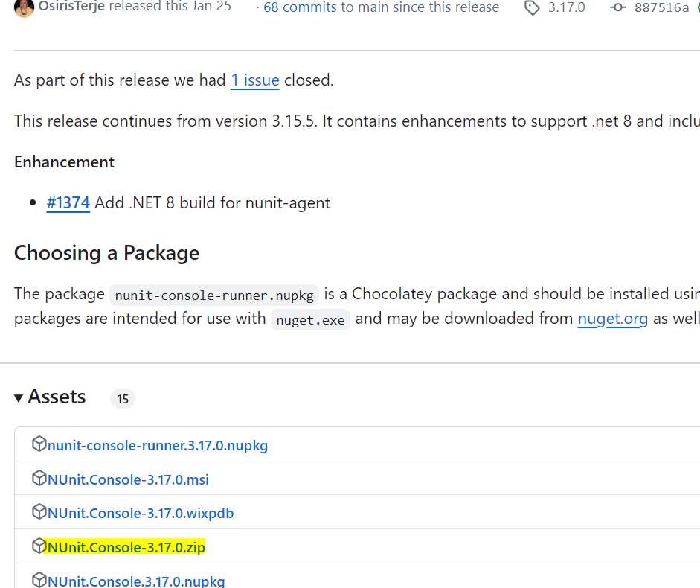Open OsirisTerje's profile avatar
This screenshot has width=700, height=588.
coord(24,7)
